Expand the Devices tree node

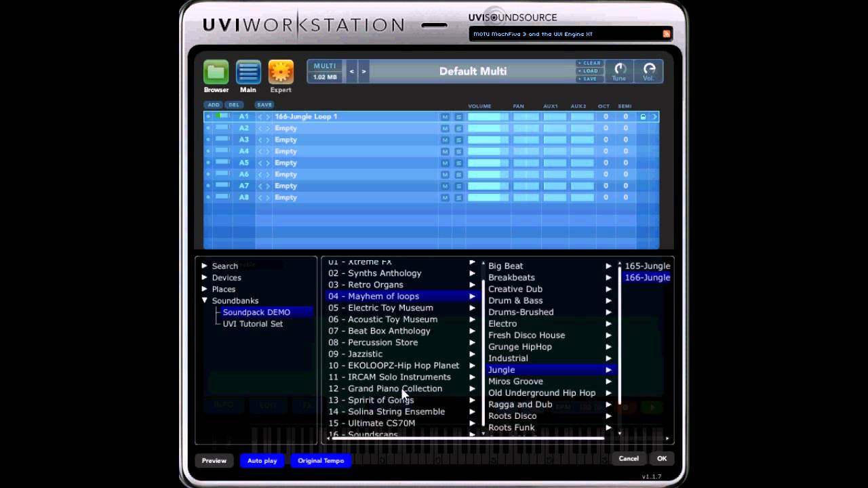pos(204,277)
